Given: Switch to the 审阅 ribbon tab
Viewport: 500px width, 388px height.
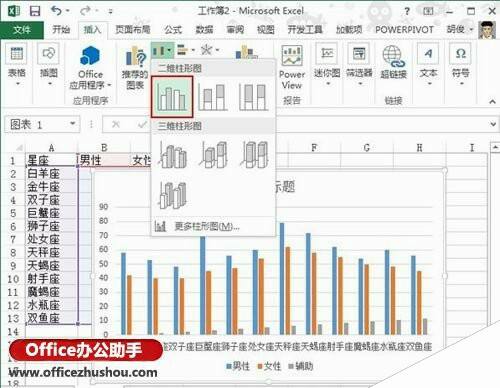Looking at the screenshot, I should pos(235,30).
